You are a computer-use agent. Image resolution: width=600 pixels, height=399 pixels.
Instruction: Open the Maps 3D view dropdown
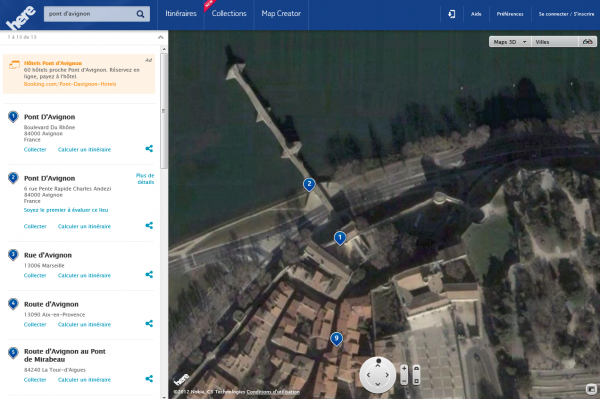[x=510, y=42]
